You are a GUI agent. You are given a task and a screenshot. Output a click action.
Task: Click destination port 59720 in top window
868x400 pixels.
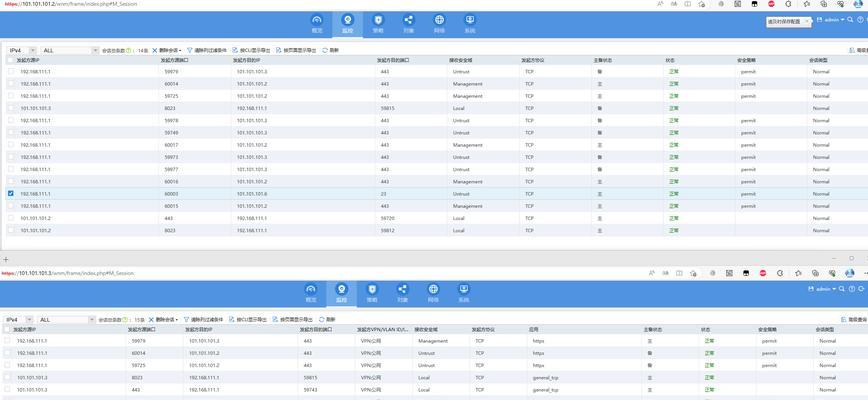(x=388, y=218)
